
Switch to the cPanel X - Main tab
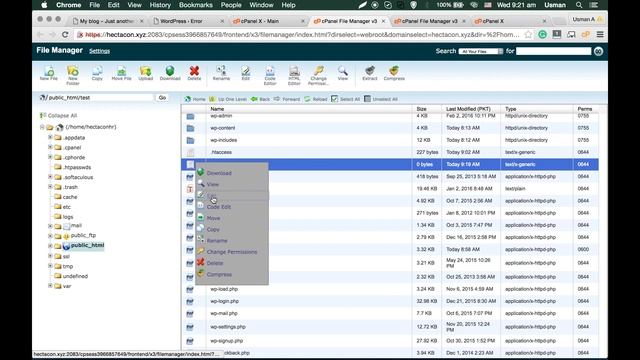[x=267, y=21]
